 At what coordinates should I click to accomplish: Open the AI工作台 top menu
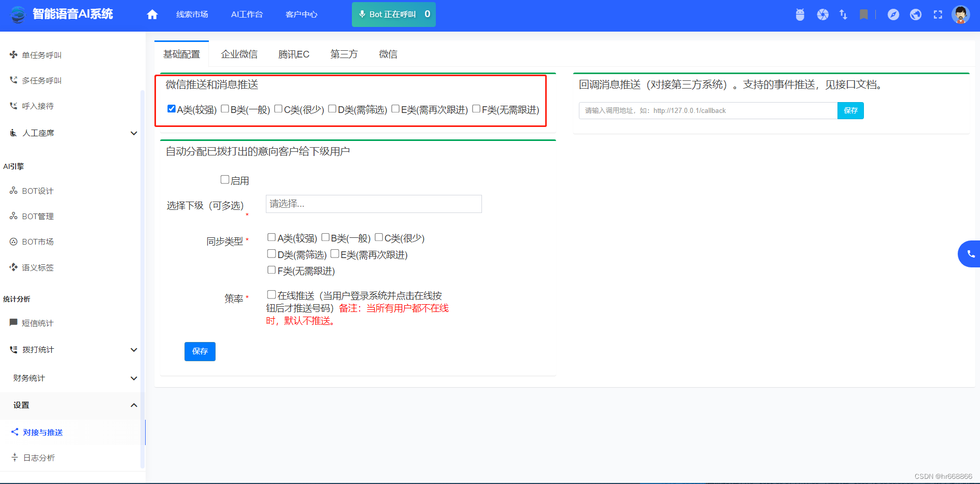(247, 15)
